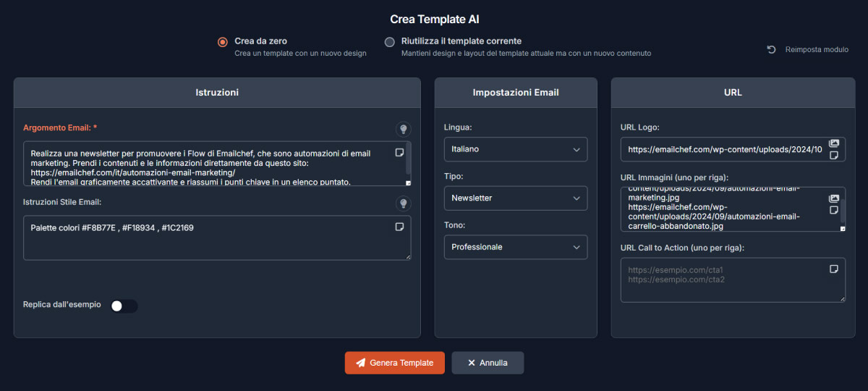The width and height of the screenshot is (868, 391).
Task: Click the Annulla button
Action: point(488,363)
